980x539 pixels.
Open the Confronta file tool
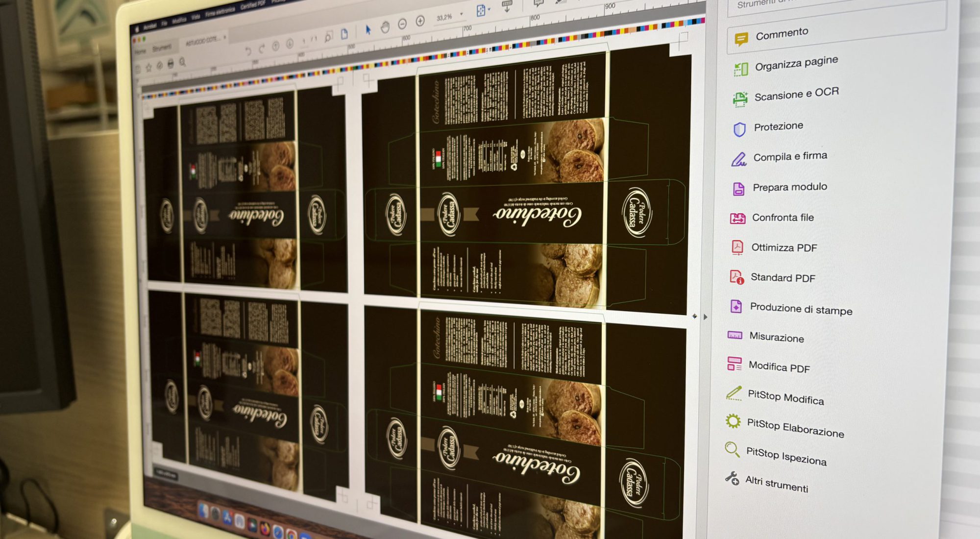point(782,218)
